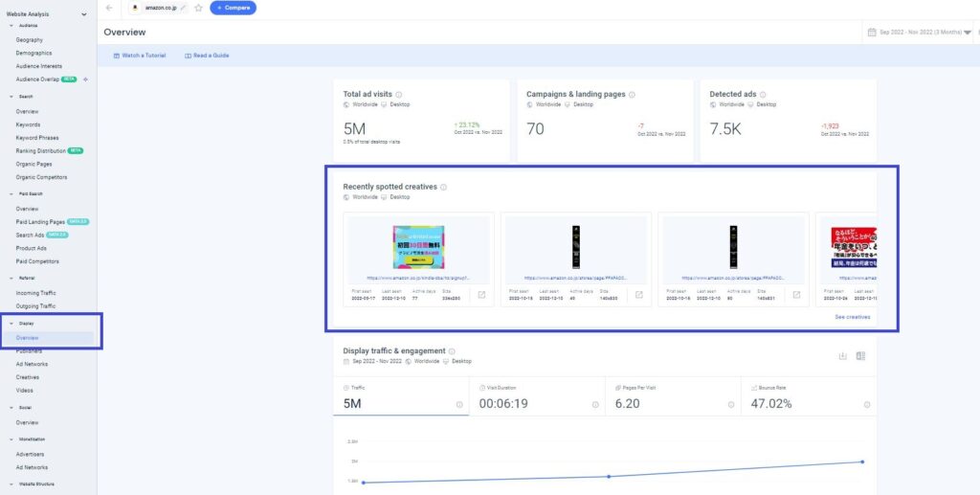
Task: Open Creatives in the sidebar
Action: [x=28, y=377]
